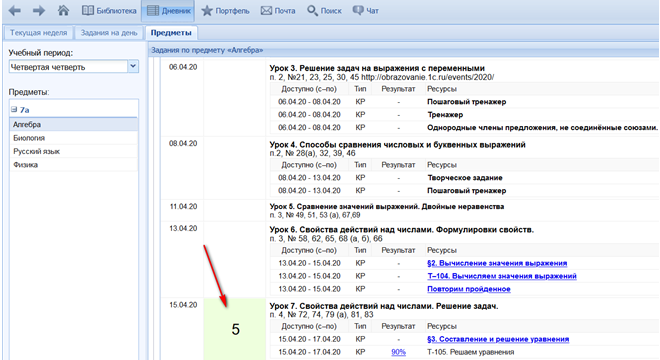Open Поиск search
The image size is (660, 360).
(324, 11)
